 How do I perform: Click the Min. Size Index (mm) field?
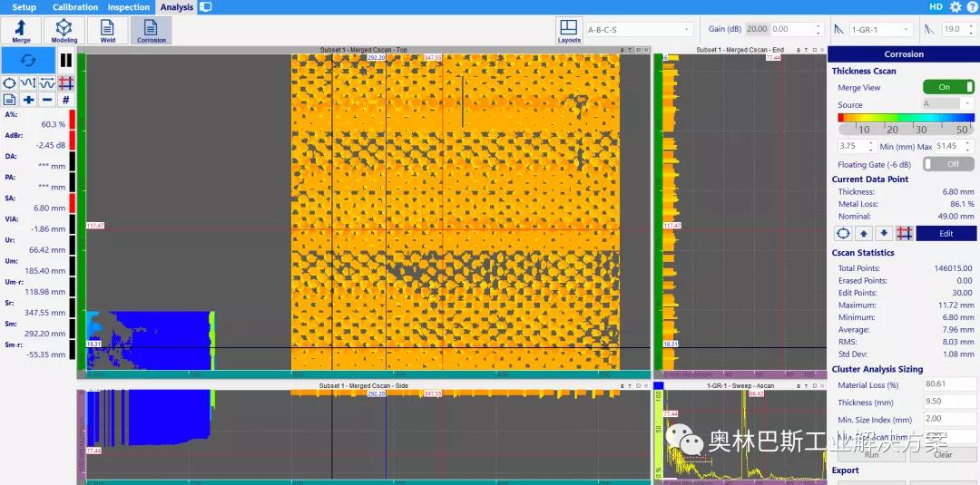click(950, 420)
